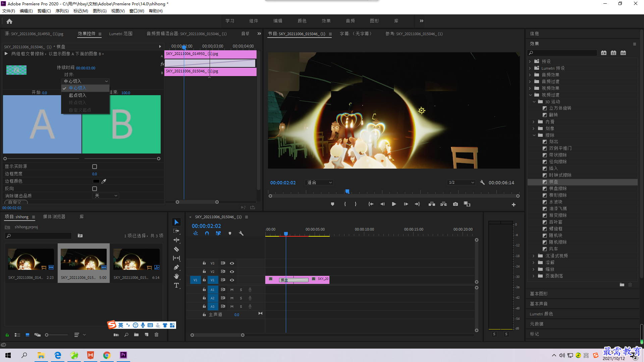This screenshot has height=362, width=644.
Task: Collapse the 擦除 folder
Action: (534, 135)
